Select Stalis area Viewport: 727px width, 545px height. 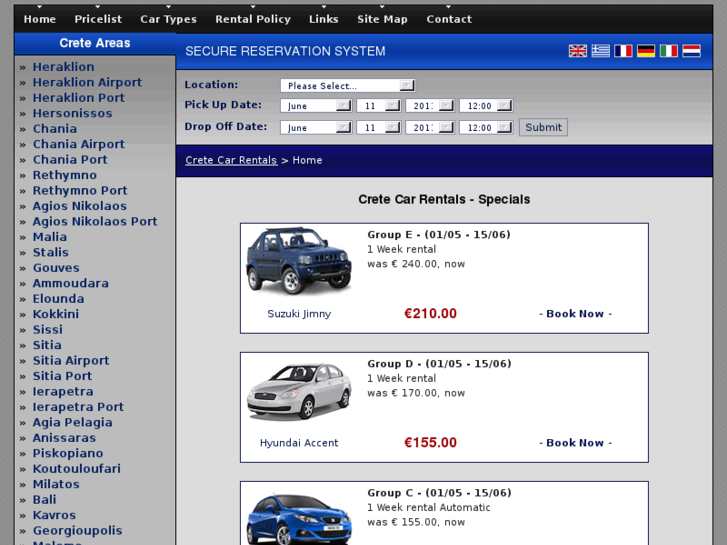pyautogui.click(x=51, y=252)
